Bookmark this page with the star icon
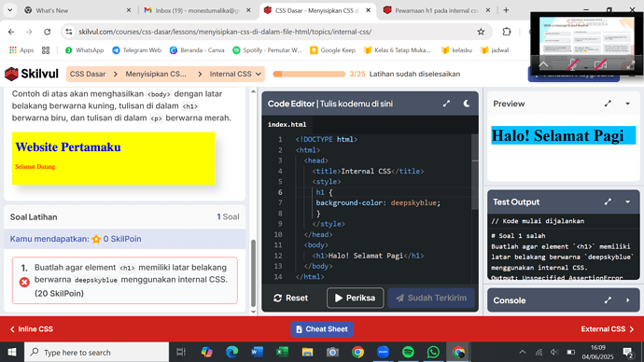The width and height of the screenshot is (644, 362). [x=481, y=32]
